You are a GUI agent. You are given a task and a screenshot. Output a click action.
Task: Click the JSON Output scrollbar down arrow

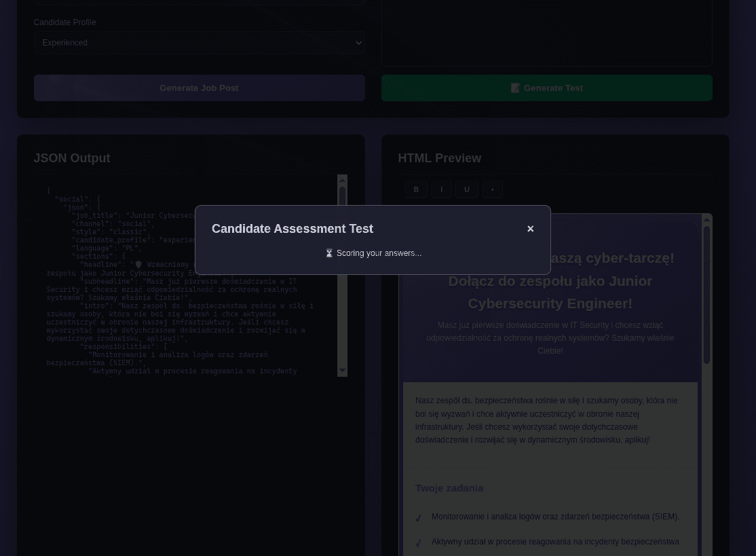click(x=342, y=370)
